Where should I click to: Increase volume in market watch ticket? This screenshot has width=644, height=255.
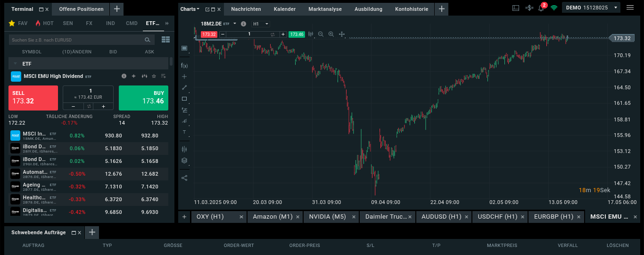(103, 106)
